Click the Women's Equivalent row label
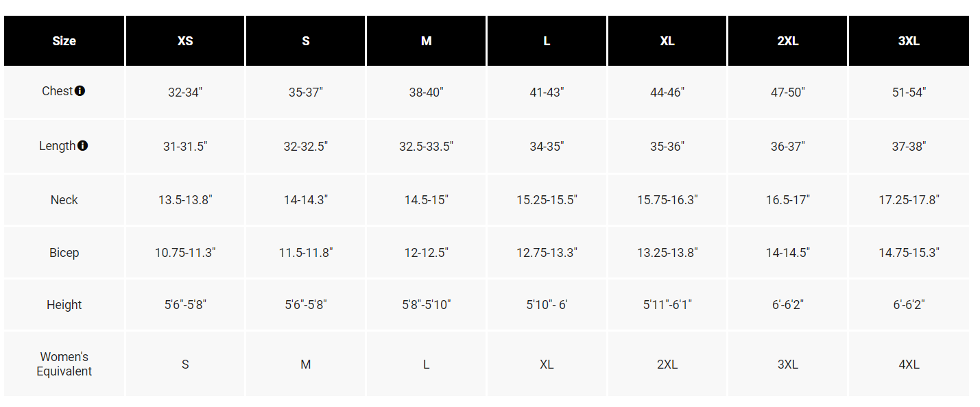The height and width of the screenshot is (407, 980). coord(64,364)
